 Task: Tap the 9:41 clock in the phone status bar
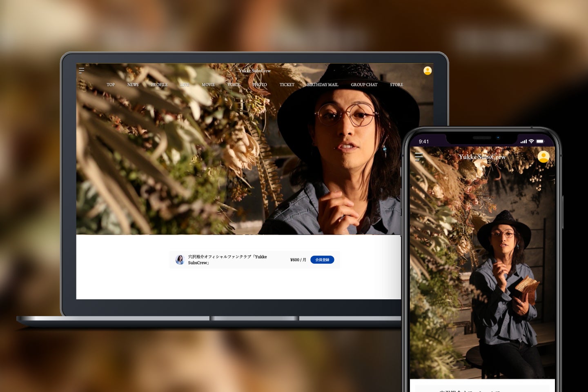(424, 142)
